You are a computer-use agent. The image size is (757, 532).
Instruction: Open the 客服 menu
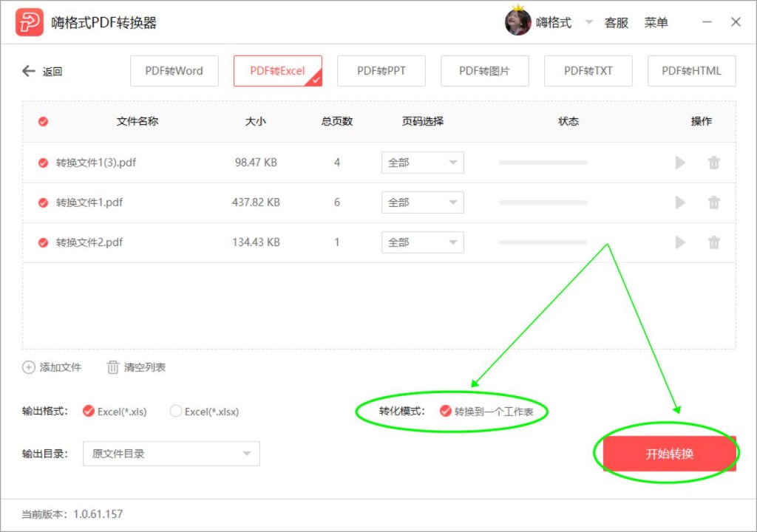click(x=616, y=23)
